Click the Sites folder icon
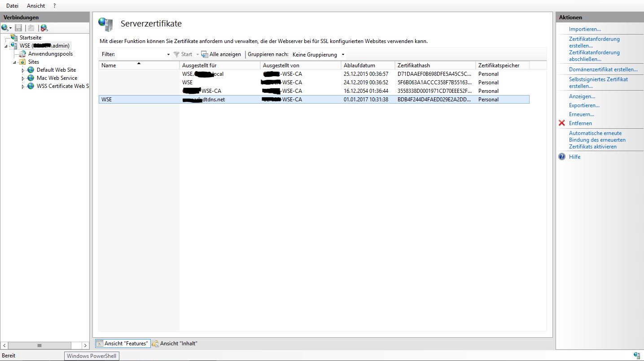The width and height of the screenshot is (644, 361). tap(22, 62)
